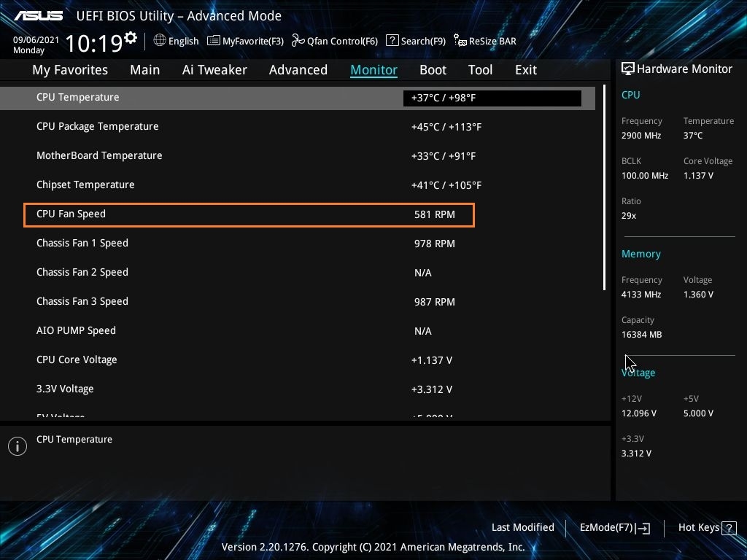
Task: Select the Advanced tab
Action: [298, 70]
